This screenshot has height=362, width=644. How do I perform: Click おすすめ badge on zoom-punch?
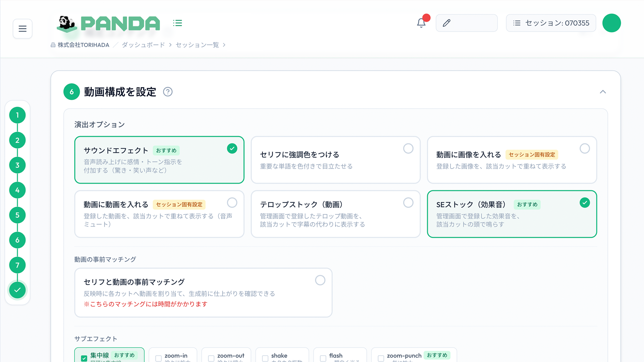437,355
